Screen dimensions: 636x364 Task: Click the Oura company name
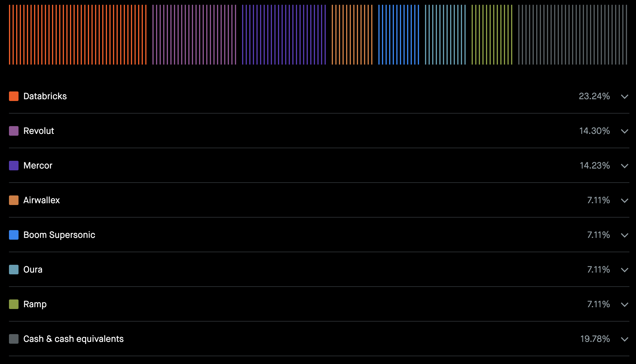click(33, 270)
